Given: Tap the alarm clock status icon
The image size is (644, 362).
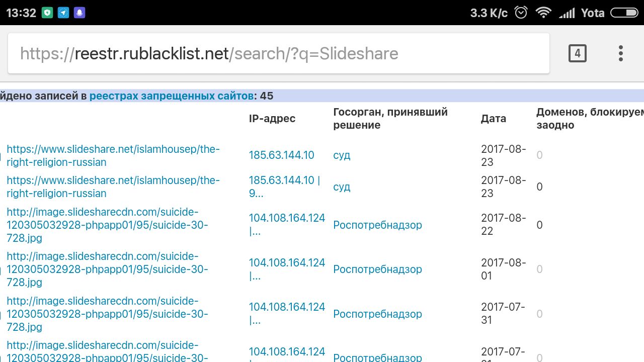Looking at the screenshot, I should pyautogui.click(x=521, y=13).
